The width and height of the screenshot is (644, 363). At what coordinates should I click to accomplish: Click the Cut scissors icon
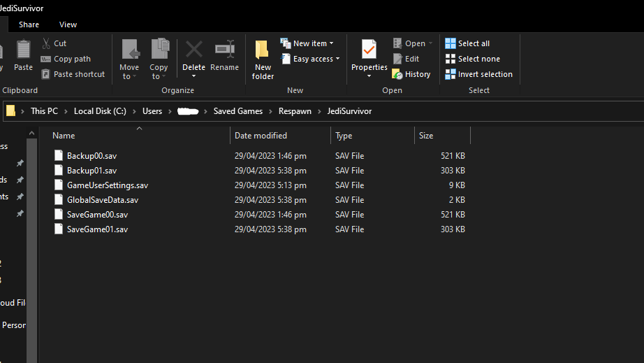pos(46,43)
